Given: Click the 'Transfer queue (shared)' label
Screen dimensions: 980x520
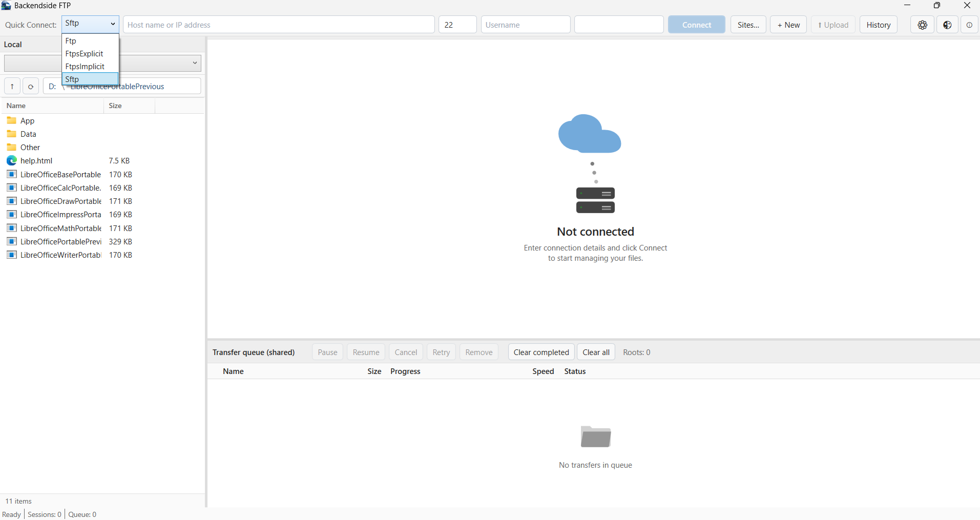Looking at the screenshot, I should coord(254,352).
